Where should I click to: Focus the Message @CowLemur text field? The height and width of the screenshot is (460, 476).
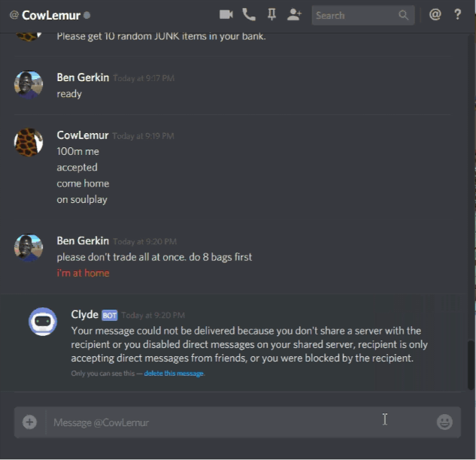coord(240,422)
